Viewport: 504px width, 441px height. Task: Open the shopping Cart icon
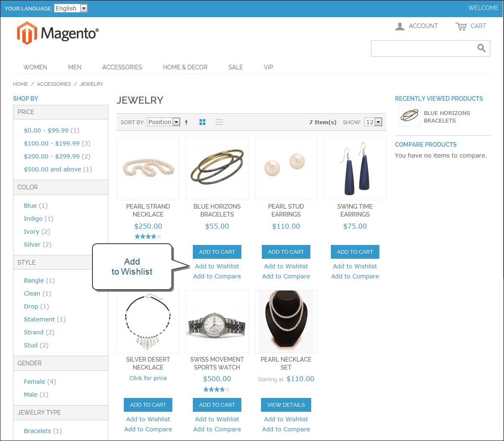coord(461,26)
